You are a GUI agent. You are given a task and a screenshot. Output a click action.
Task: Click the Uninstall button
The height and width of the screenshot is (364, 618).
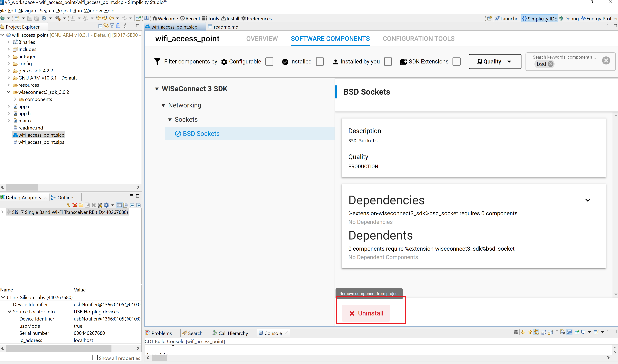366,313
